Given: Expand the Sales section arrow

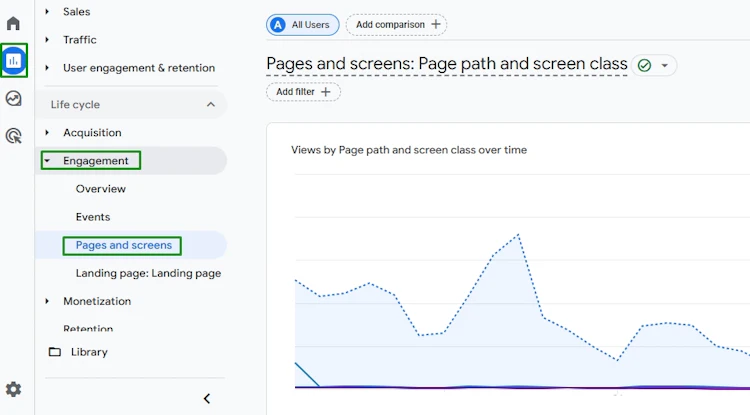Looking at the screenshot, I should [x=47, y=11].
